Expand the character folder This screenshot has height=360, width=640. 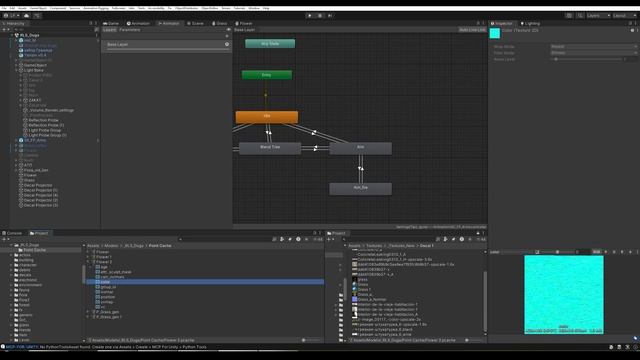coord(11,265)
